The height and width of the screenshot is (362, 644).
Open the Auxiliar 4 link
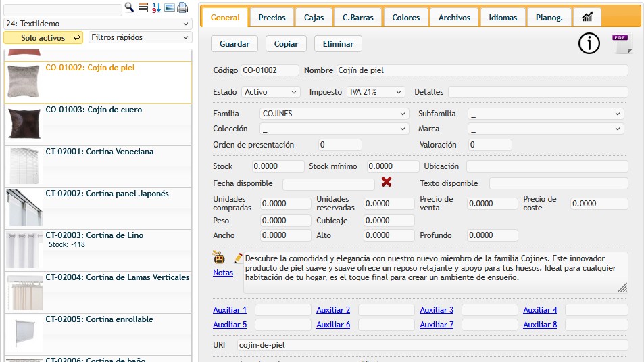(x=540, y=310)
